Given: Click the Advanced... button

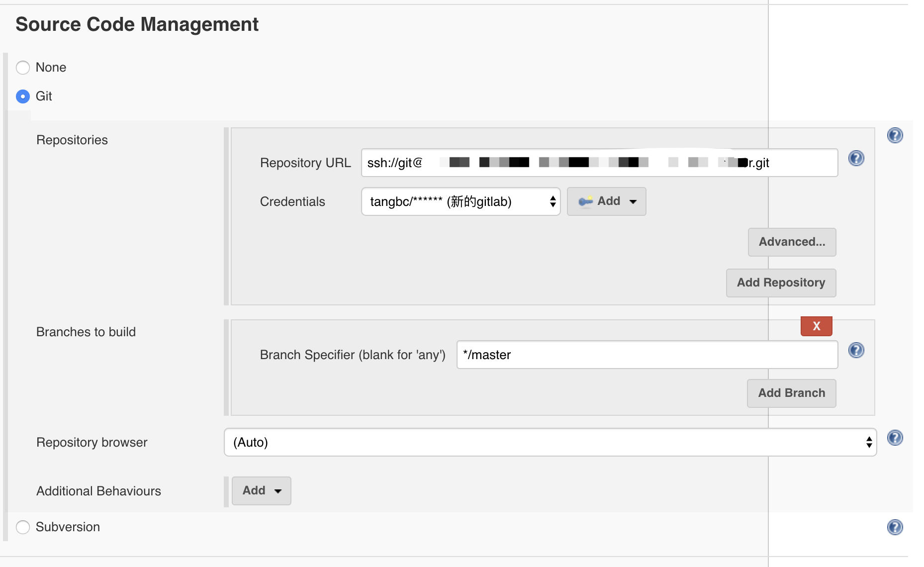Looking at the screenshot, I should (792, 242).
